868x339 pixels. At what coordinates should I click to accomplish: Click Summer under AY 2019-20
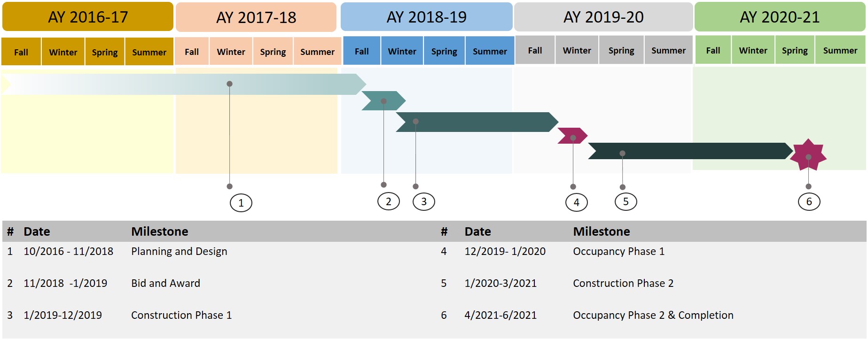(x=668, y=50)
